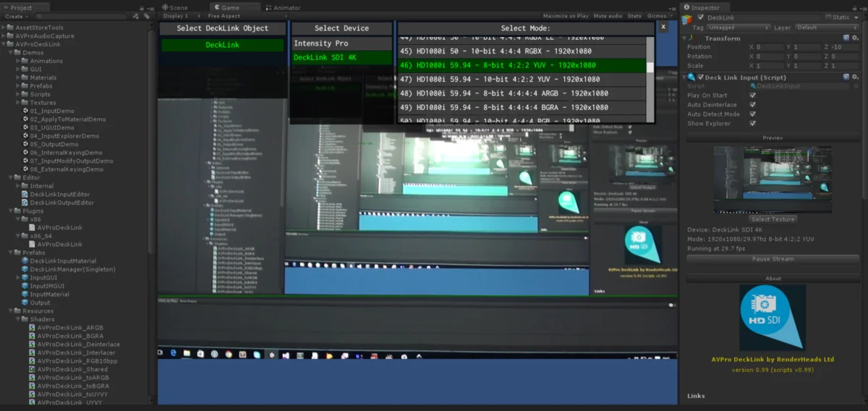The width and height of the screenshot is (868, 411).
Task: Uncheck Auto Deinterlace option
Action: 753,105
